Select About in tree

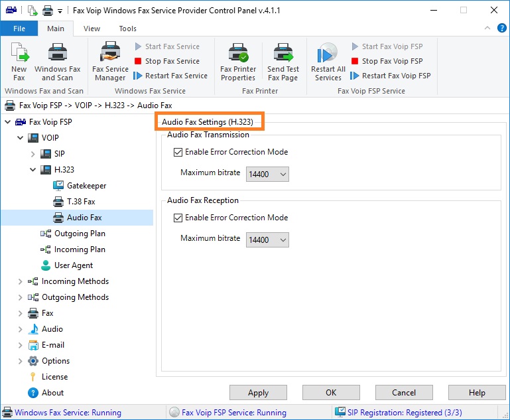click(46, 393)
